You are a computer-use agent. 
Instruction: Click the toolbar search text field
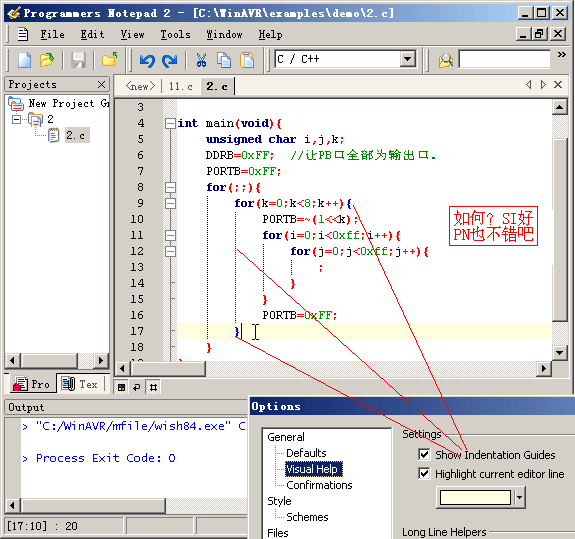(504, 59)
